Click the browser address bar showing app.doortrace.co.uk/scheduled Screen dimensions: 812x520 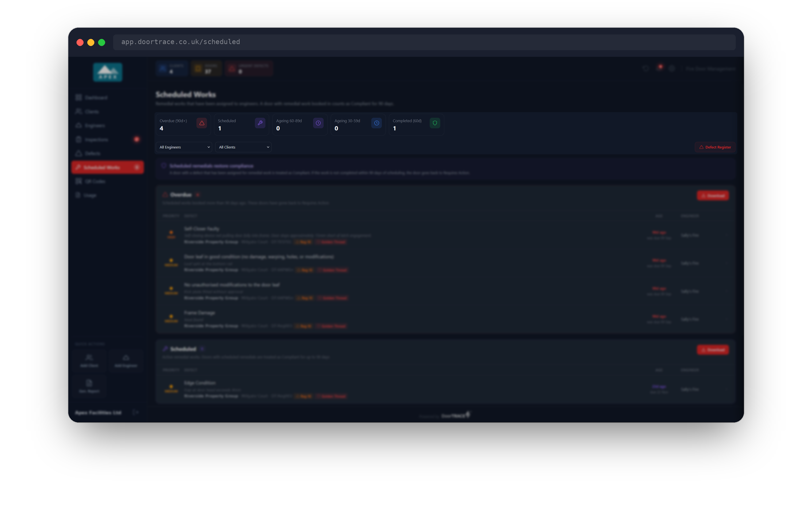tap(424, 42)
